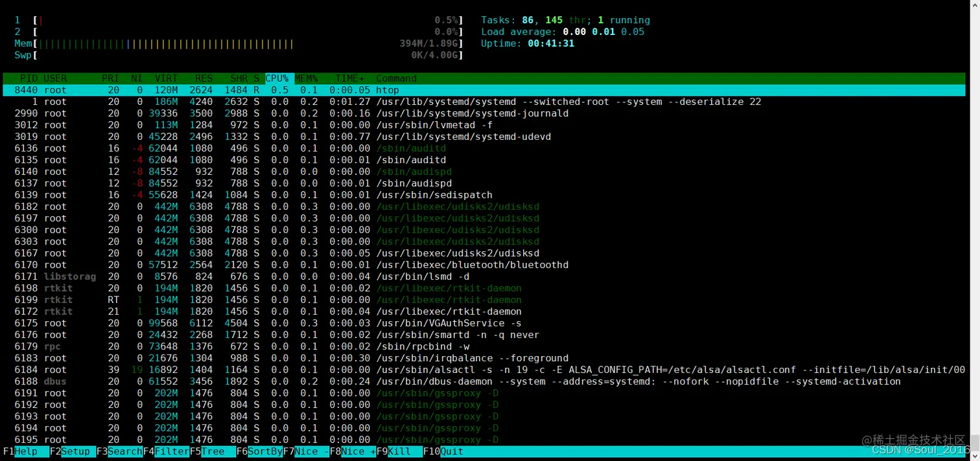Screen dimensions: 980x461
Task: Select the lsmd -d process row
Action: (484, 276)
